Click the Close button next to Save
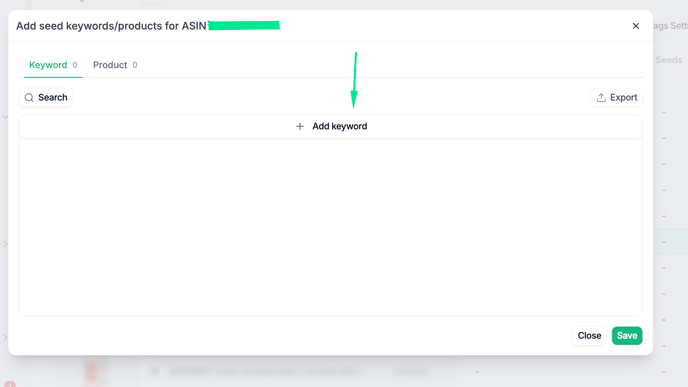688x387 pixels. coord(589,336)
